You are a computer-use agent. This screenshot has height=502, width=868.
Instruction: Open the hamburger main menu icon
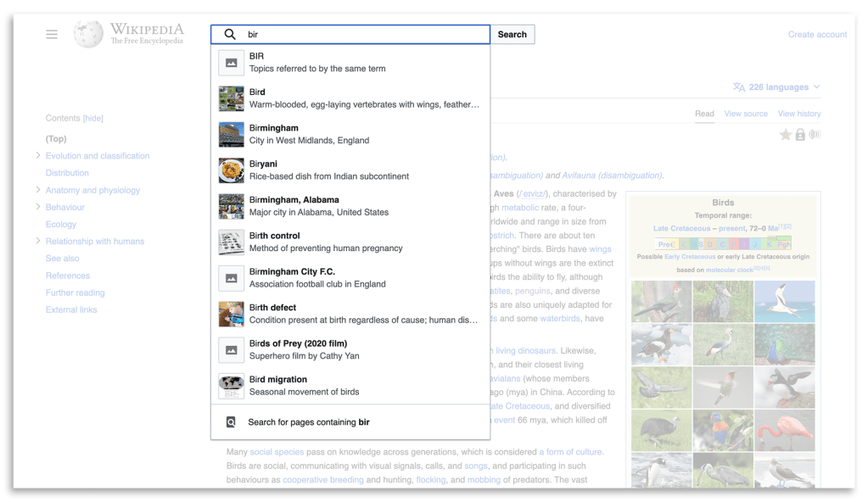click(x=52, y=35)
